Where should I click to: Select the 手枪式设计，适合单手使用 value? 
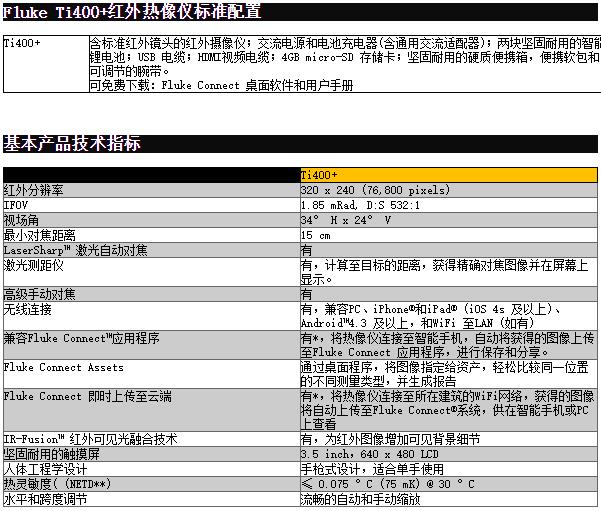click(372, 469)
